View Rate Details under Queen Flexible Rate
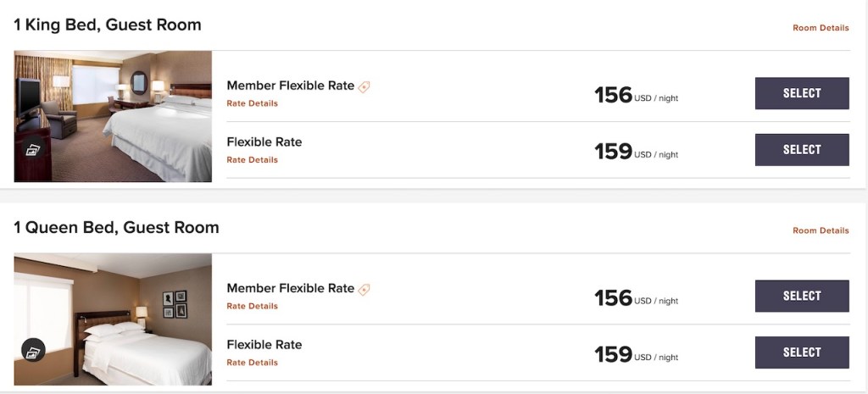 click(x=252, y=363)
